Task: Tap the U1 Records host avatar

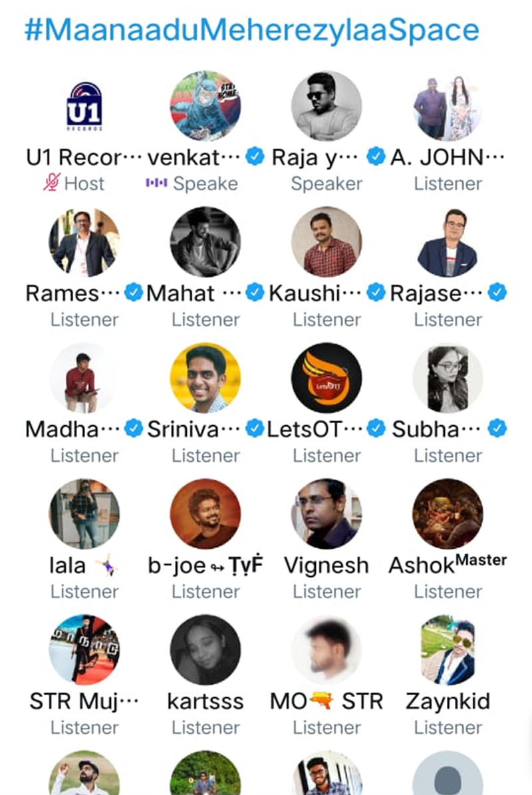Action: click(84, 106)
